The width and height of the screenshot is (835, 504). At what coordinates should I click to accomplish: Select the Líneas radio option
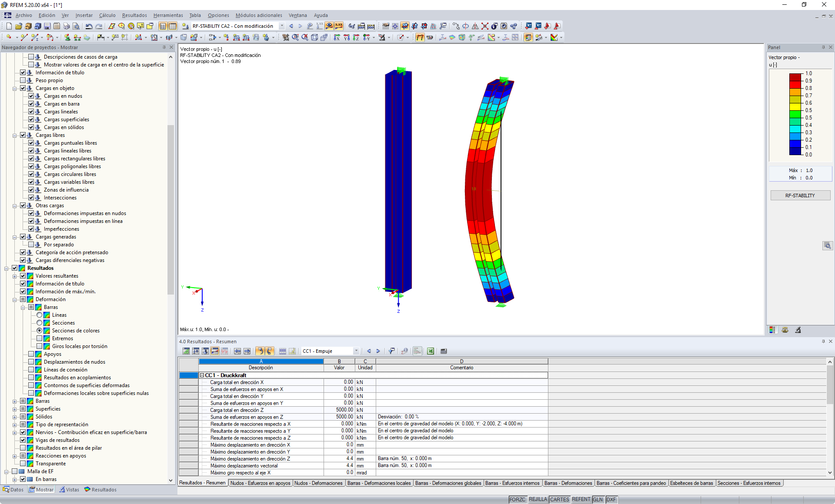point(40,315)
